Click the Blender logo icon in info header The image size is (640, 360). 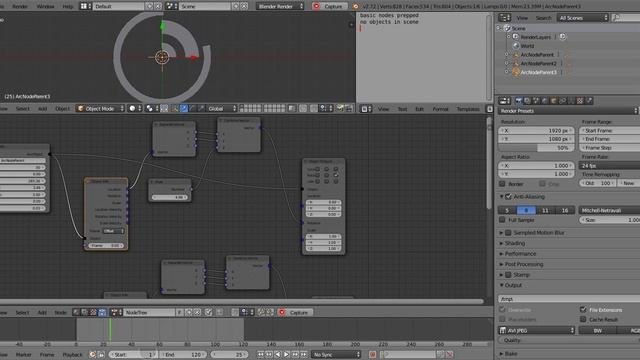356,6
